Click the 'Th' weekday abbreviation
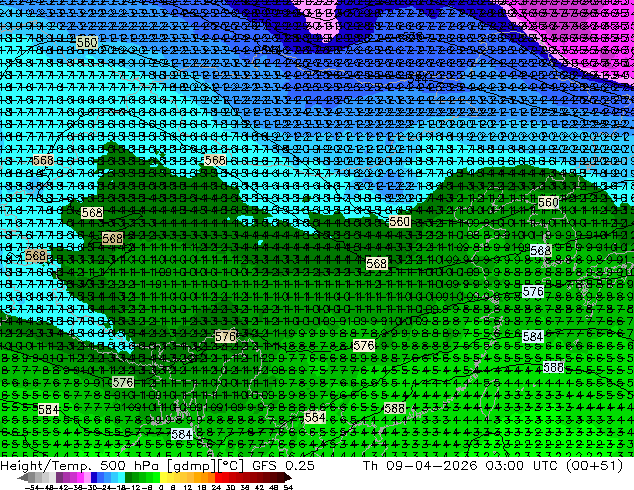 coord(370,465)
